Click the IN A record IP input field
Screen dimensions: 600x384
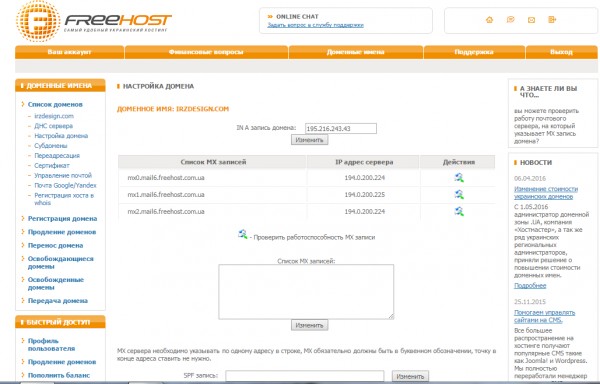pyautogui.click(x=341, y=129)
